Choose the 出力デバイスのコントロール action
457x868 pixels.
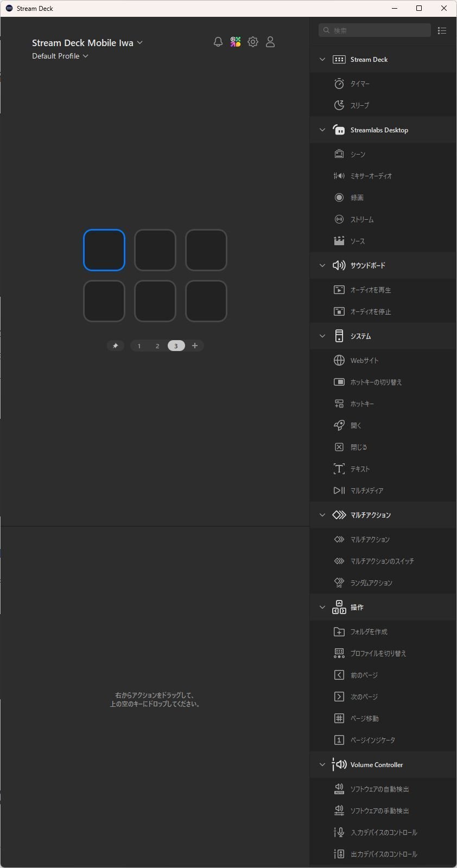click(383, 854)
